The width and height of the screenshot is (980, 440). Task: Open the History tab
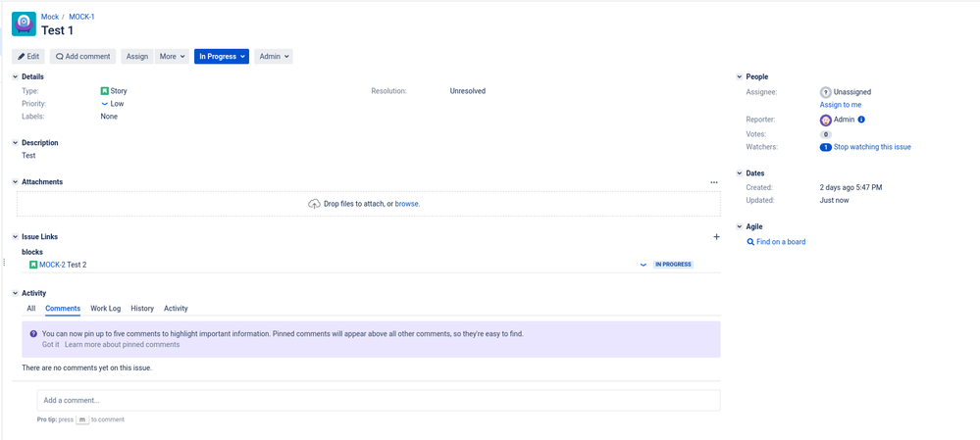pos(142,309)
